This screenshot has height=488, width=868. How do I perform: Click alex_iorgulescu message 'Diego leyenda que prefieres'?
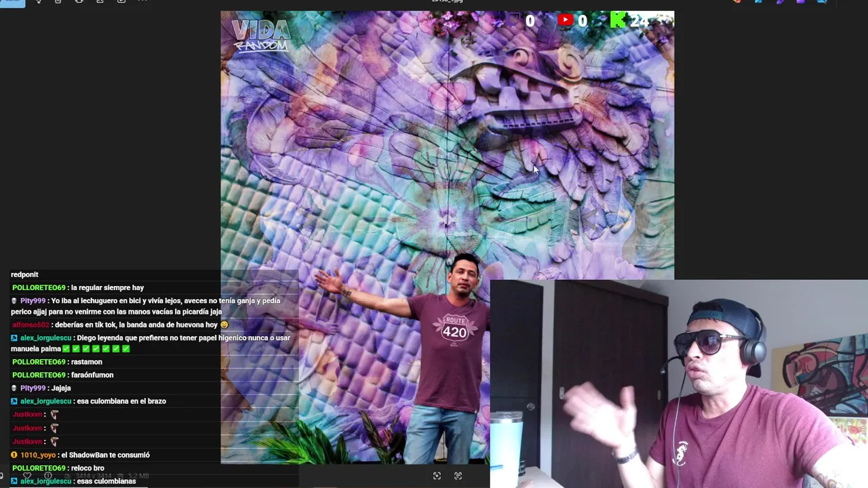[x=151, y=343]
